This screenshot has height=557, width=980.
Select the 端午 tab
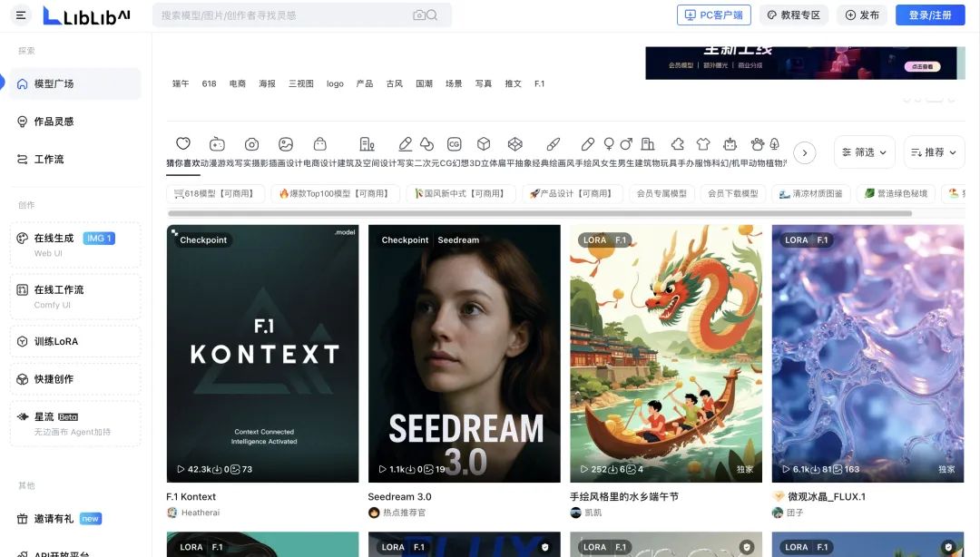click(181, 83)
